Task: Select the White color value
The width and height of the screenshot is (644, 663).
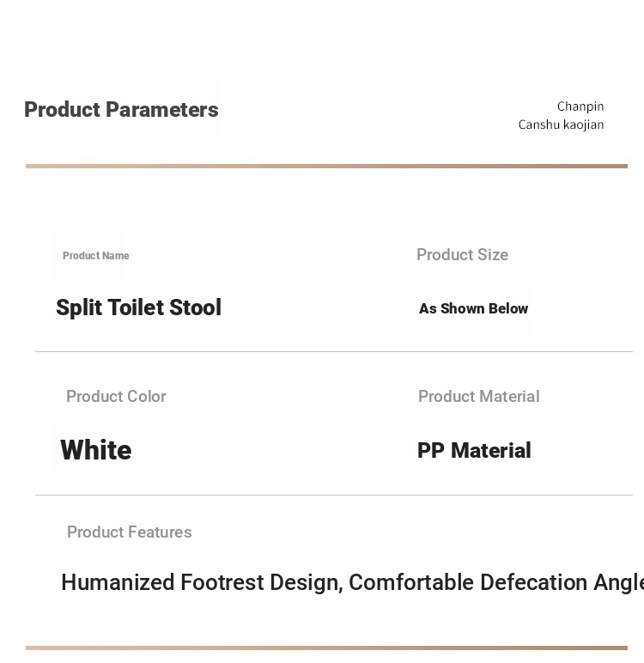Action: click(x=96, y=450)
